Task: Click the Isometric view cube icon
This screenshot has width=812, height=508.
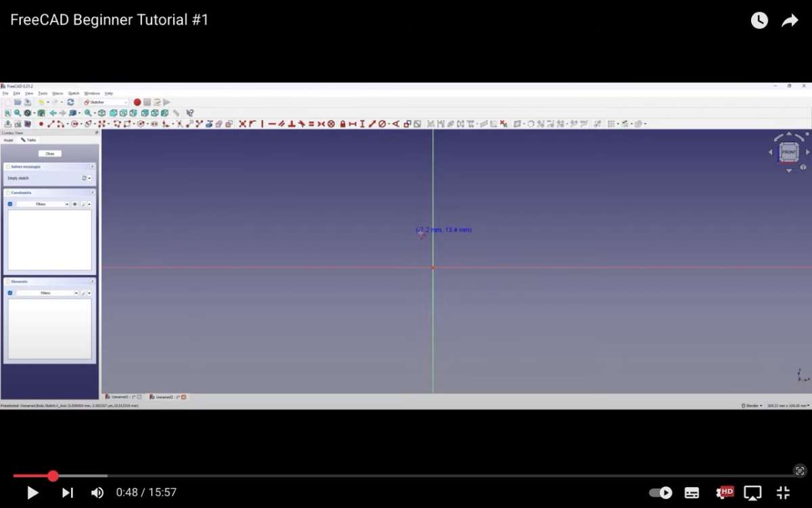Action: tap(101, 113)
